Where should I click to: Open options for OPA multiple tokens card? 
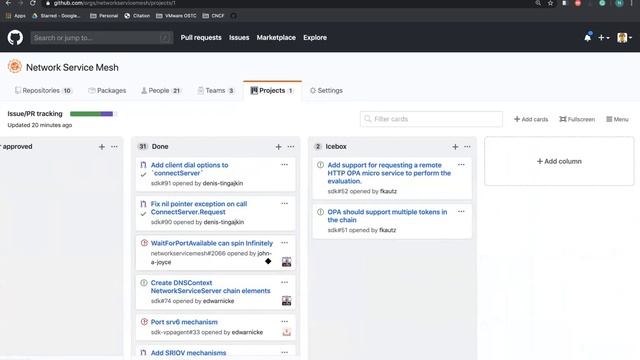(x=461, y=211)
